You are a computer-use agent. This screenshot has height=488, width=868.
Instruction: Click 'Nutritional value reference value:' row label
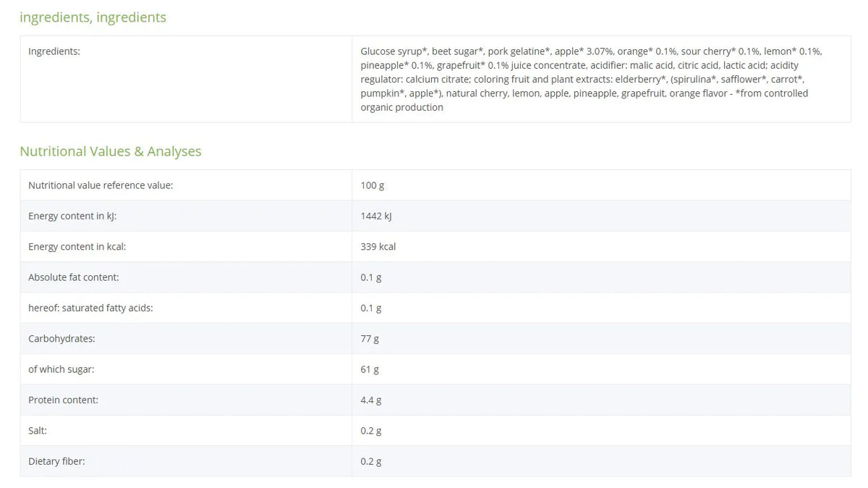tap(101, 185)
